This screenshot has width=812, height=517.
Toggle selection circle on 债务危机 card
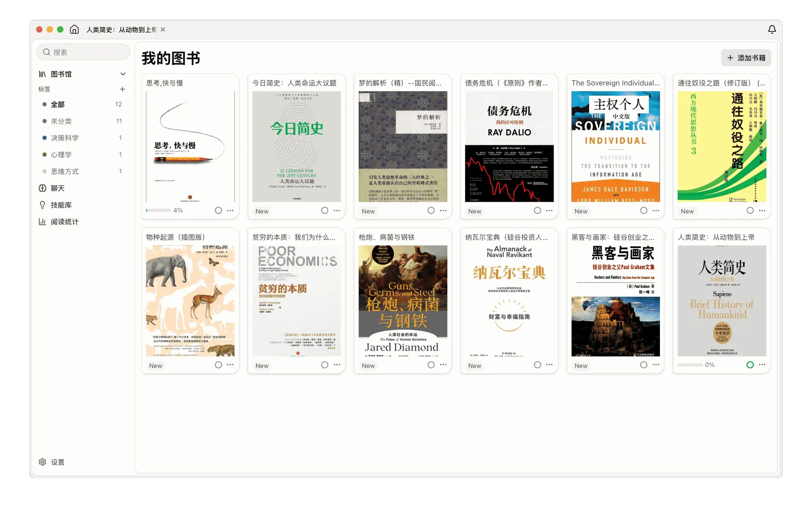(x=537, y=210)
